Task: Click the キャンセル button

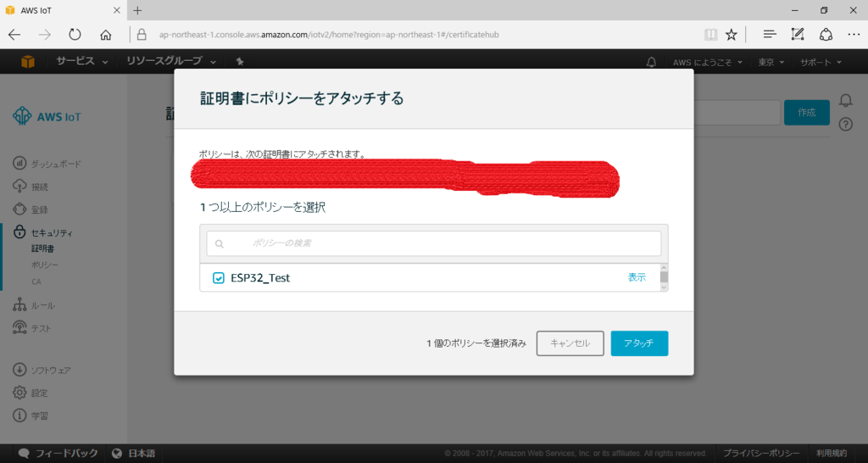Action: [x=570, y=343]
